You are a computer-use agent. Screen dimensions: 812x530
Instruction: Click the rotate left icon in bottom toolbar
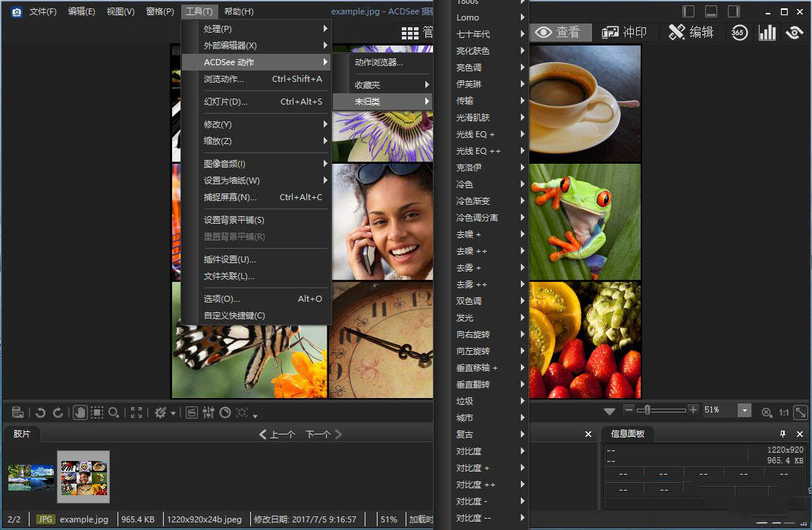[x=40, y=412]
